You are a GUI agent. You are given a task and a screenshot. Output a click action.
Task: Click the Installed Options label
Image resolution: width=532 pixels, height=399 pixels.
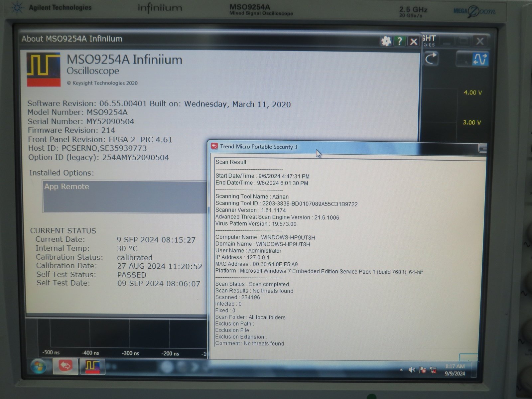(62, 173)
